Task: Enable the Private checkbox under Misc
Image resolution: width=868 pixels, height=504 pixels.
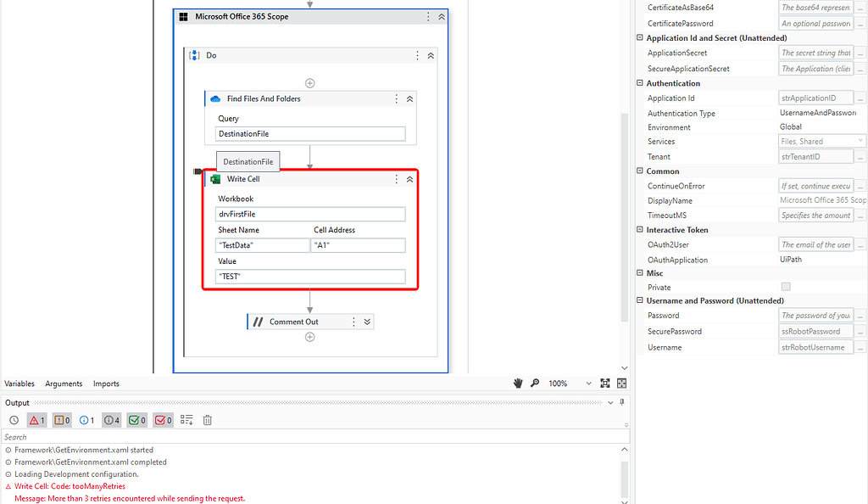Action: (786, 287)
